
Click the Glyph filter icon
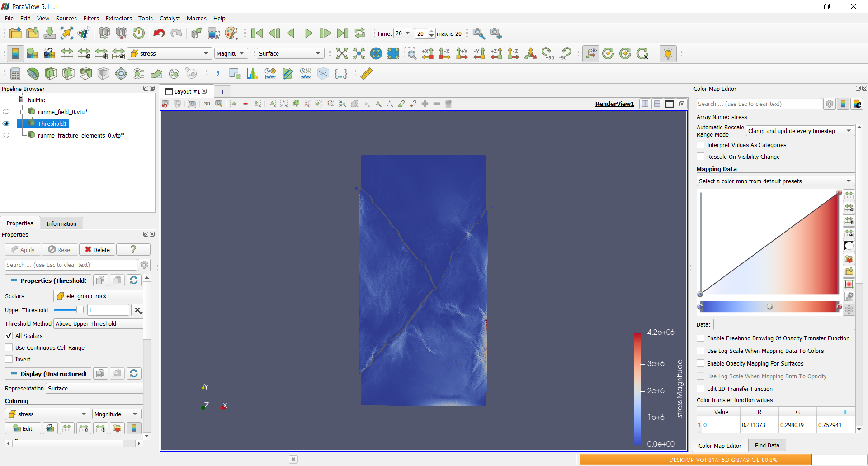[x=121, y=74]
